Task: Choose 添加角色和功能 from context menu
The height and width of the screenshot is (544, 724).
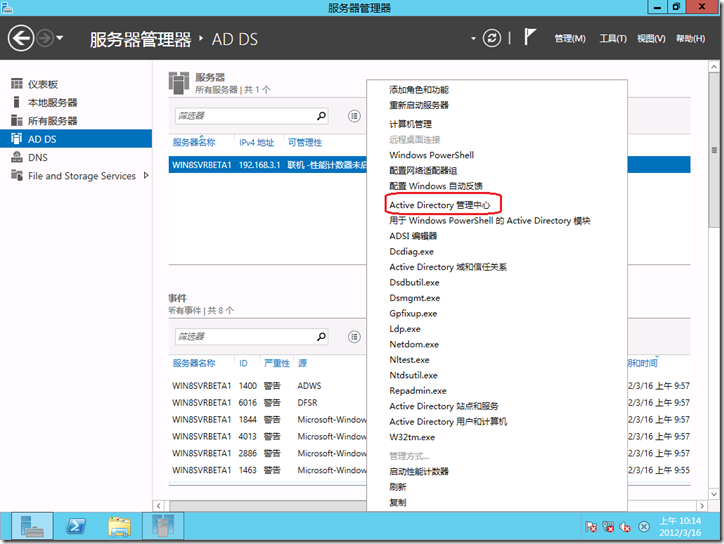Action: [419, 90]
